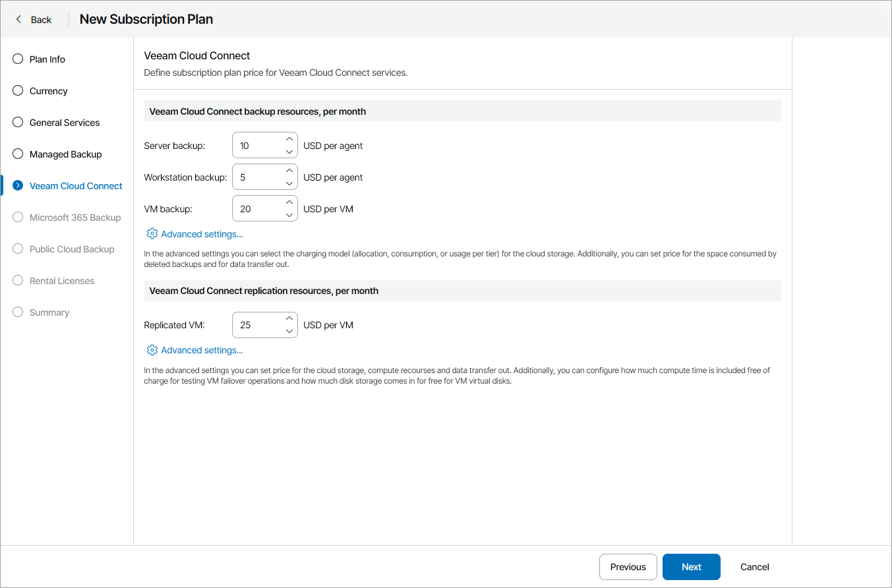Select the Currency step radio
The width and height of the screenshot is (892, 588).
click(18, 91)
